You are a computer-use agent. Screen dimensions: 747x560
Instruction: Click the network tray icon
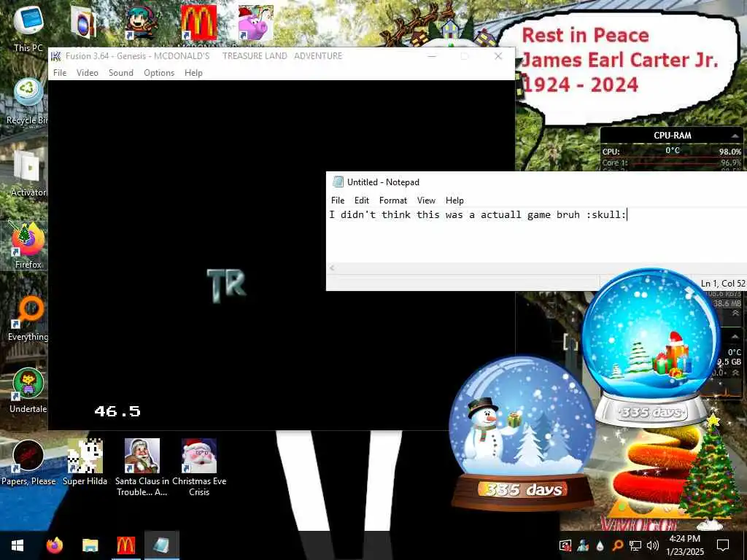(x=635, y=545)
